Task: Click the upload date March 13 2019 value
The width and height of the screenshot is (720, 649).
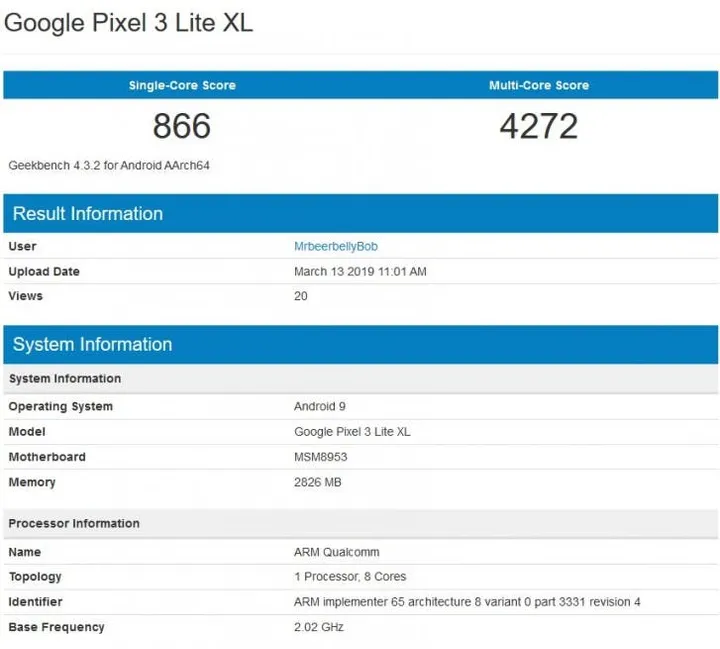Action: coord(360,271)
